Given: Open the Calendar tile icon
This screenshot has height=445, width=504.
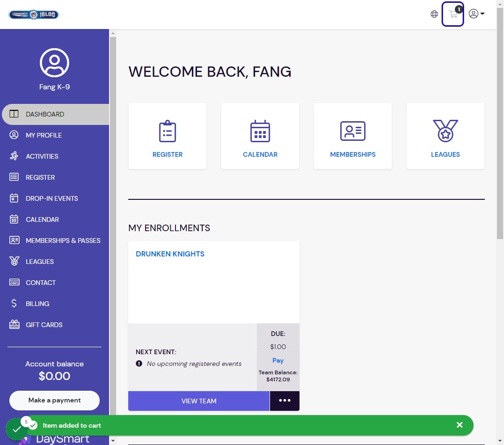Looking at the screenshot, I should 260,131.
